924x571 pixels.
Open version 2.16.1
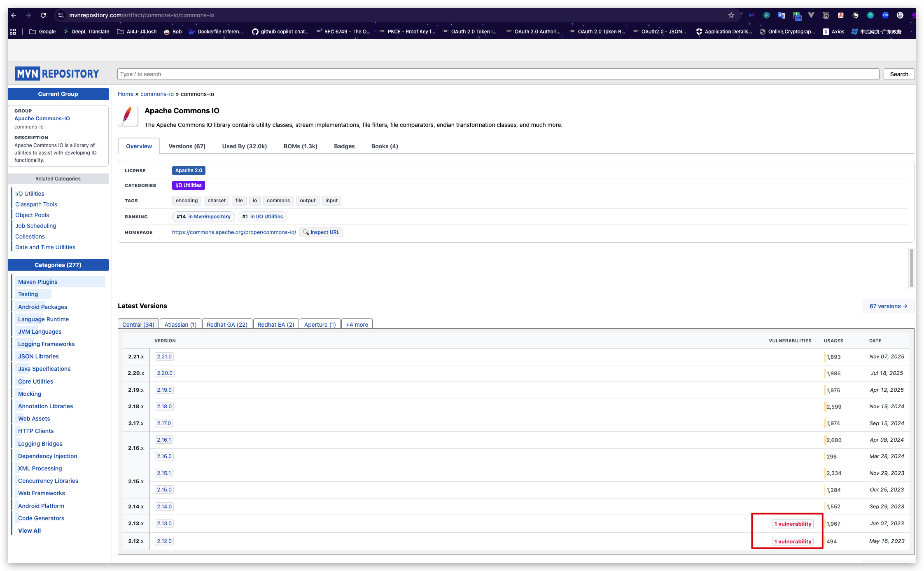164,440
